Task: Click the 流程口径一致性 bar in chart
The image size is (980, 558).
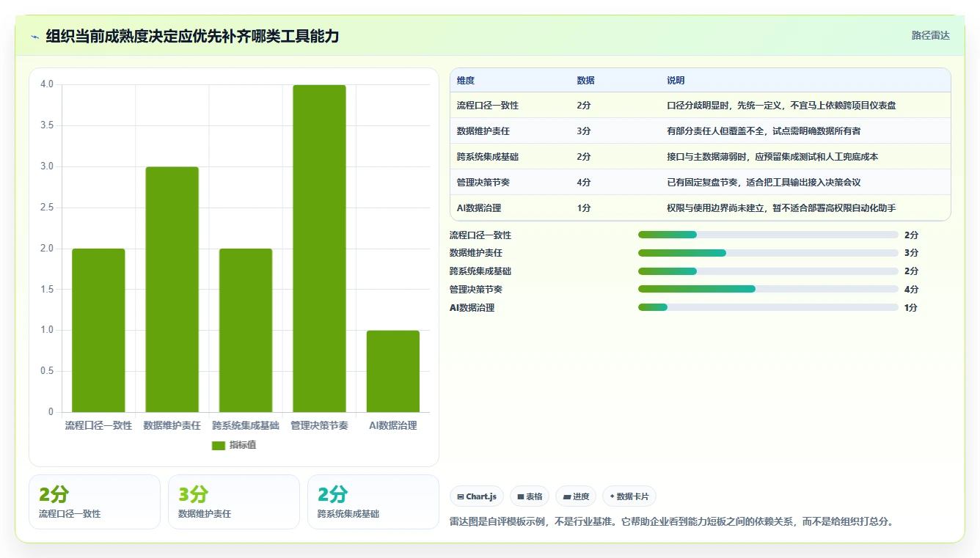Action: point(98,330)
